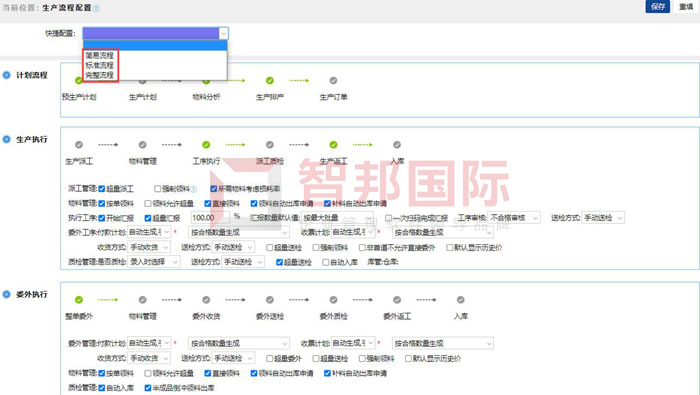Screen dimensions: 700x395
Task: Enable 自动入库 in 生产执行 质检管理
Action: [x=325, y=262]
